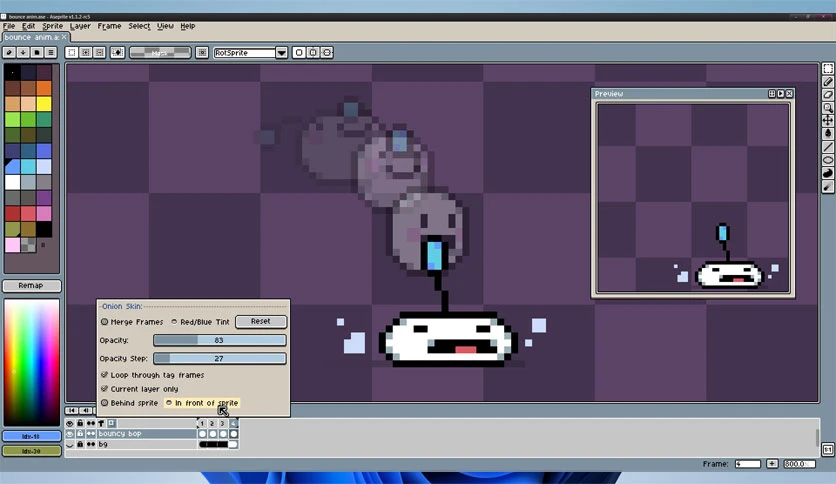Toggle lock on bouncy bop layer
This screenshot has width=836, height=484.
(x=80, y=434)
